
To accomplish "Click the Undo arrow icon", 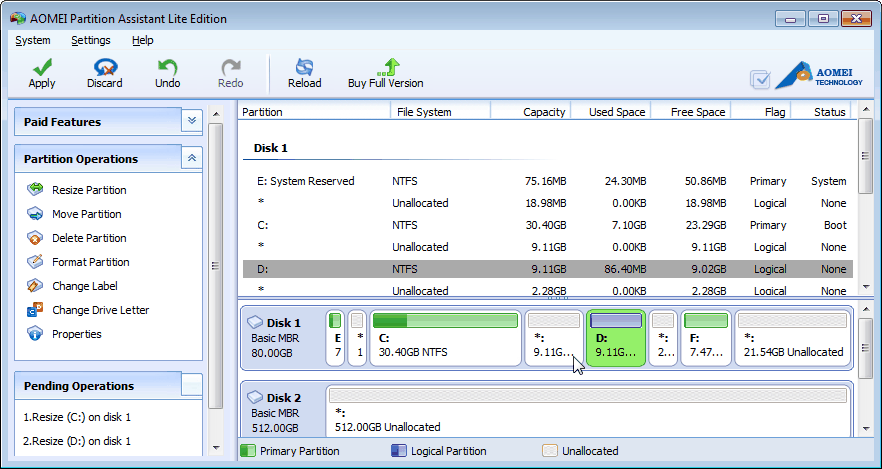I will coord(167,67).
